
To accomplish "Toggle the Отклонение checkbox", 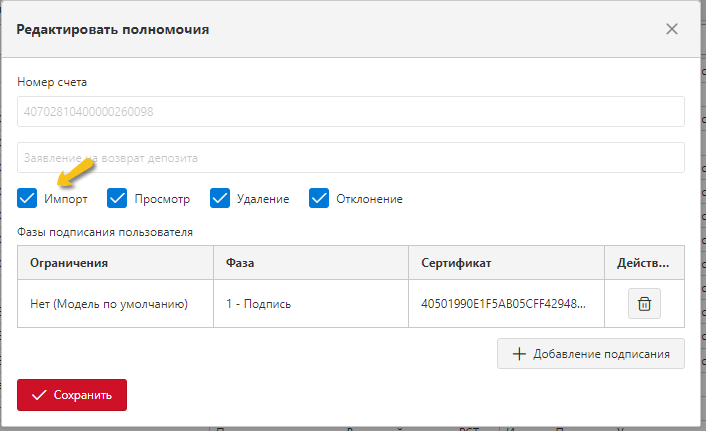I will coord(319,198).
